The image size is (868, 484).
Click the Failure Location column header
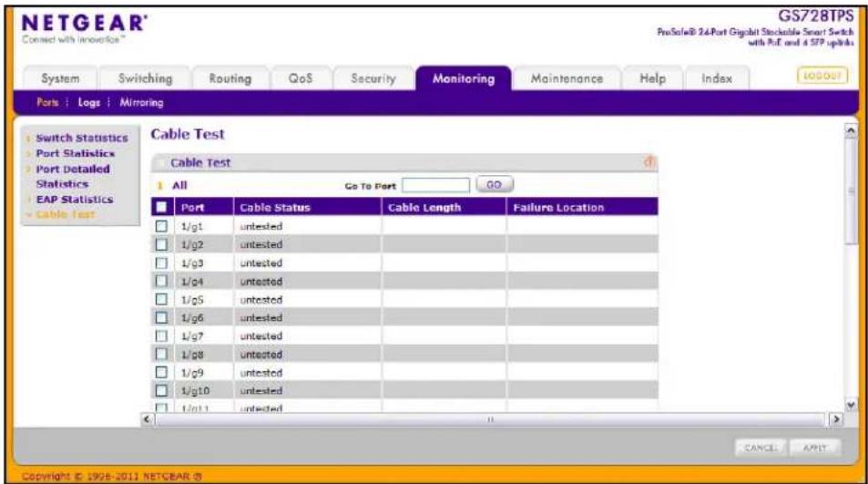click(x=558, y=208)
